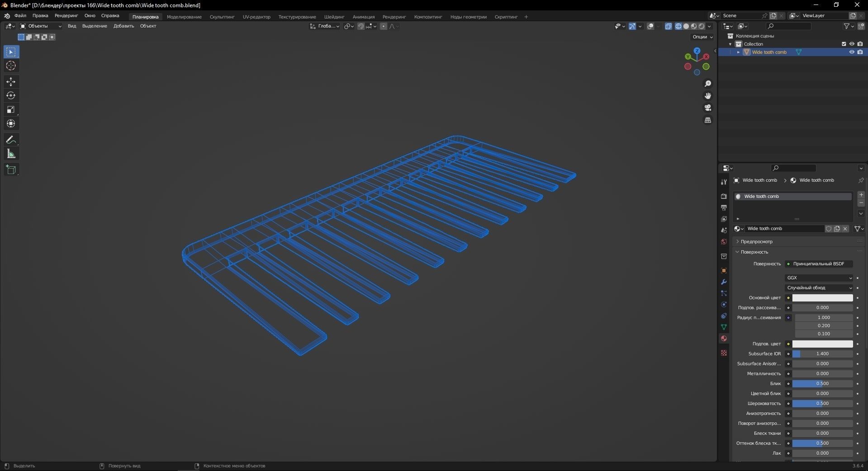
Task: Click the viewport zoom magnifier icon
Action: tap(708, 84)
